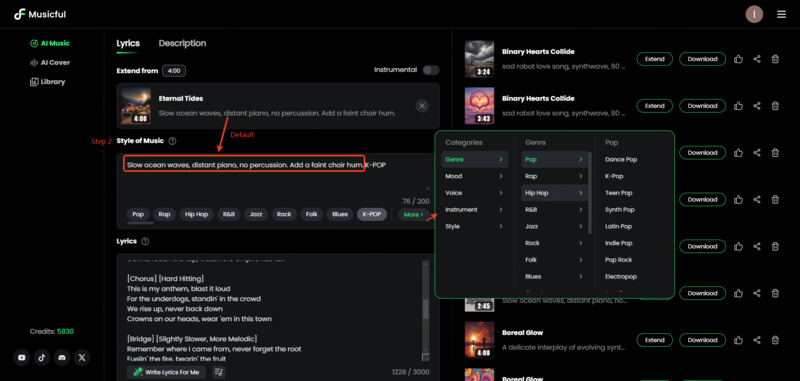Screen dimensions: 800x381
Task: Select Synth Pop from the Pop list
Action: pyautogui.click(x=619, y=210)
